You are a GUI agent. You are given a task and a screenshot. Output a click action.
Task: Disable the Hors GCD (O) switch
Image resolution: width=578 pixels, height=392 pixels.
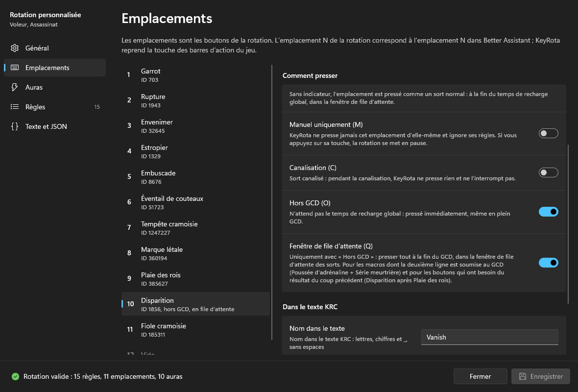click(x=548, y=212)
